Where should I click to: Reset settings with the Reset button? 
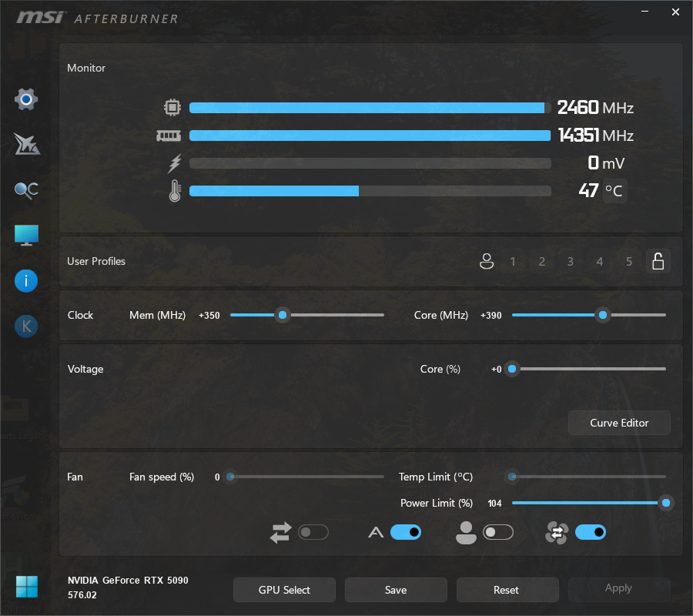tap(507, 590)
